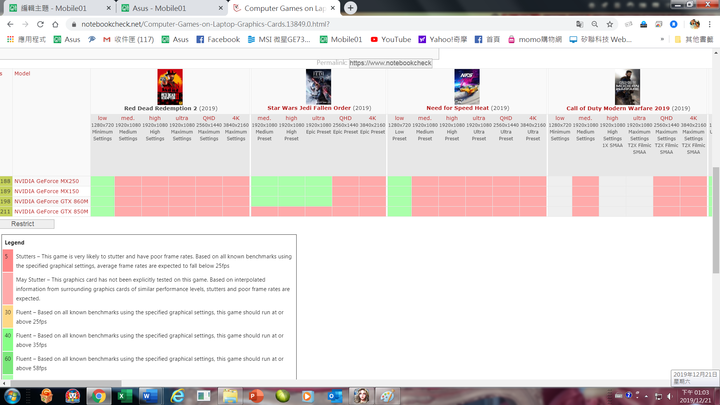Click the Chrome icon in the taskbar
The image size is (720, 405).
coord(98,396)
